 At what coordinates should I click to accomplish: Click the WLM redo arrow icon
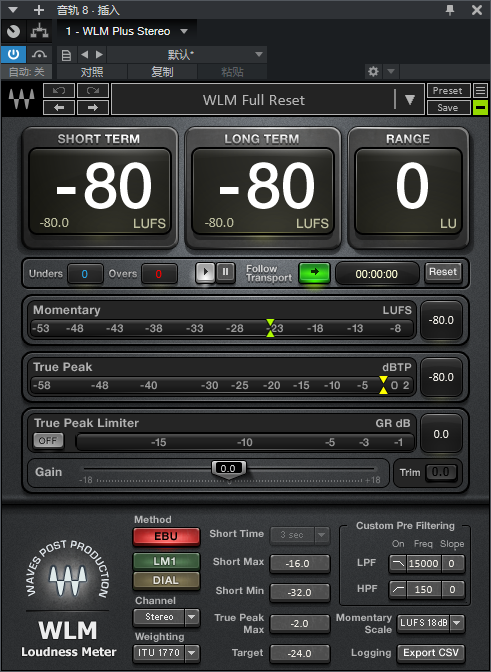coord(93,90)
